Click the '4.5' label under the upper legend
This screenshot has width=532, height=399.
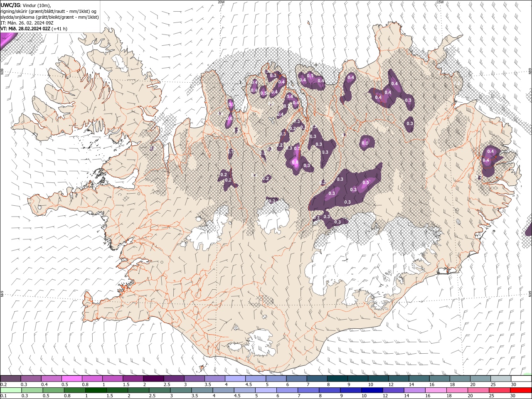[248, 384]
